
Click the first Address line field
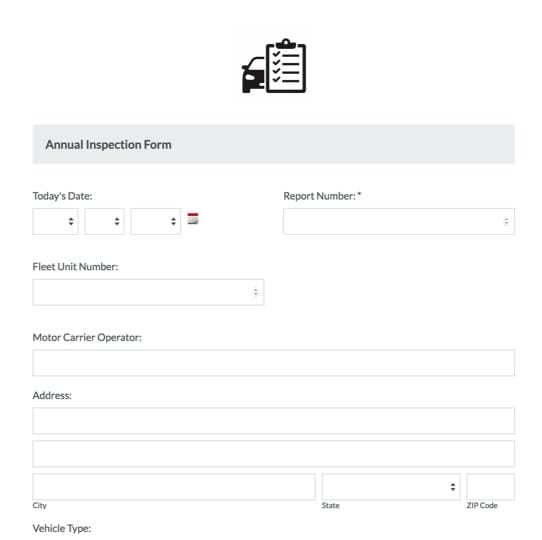(273, 421)
